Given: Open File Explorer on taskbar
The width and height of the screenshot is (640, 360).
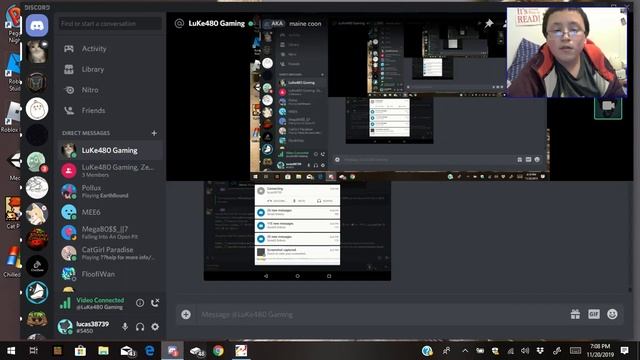Looking at the screenshot, I should tap(103, 351).
